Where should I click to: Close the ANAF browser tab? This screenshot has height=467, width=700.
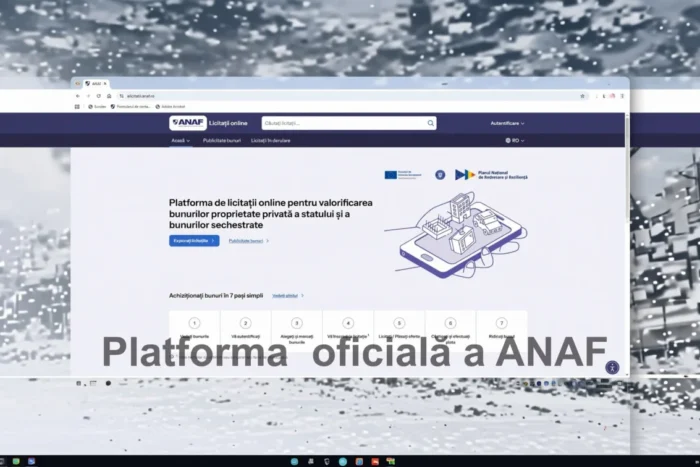[105, 83]
